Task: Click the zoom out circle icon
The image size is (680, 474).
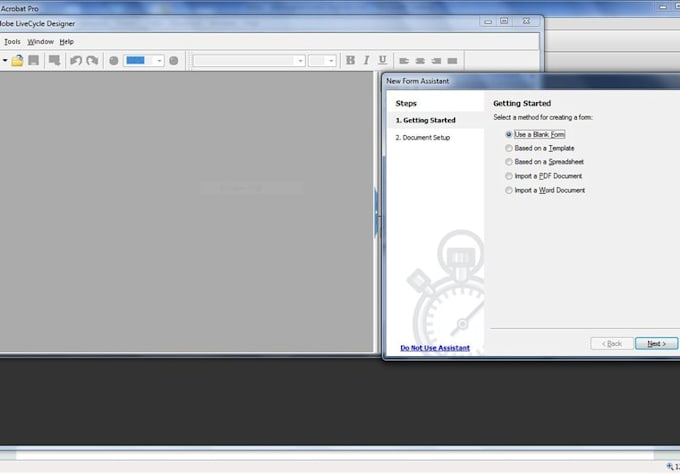Action: tap(114, 61)
